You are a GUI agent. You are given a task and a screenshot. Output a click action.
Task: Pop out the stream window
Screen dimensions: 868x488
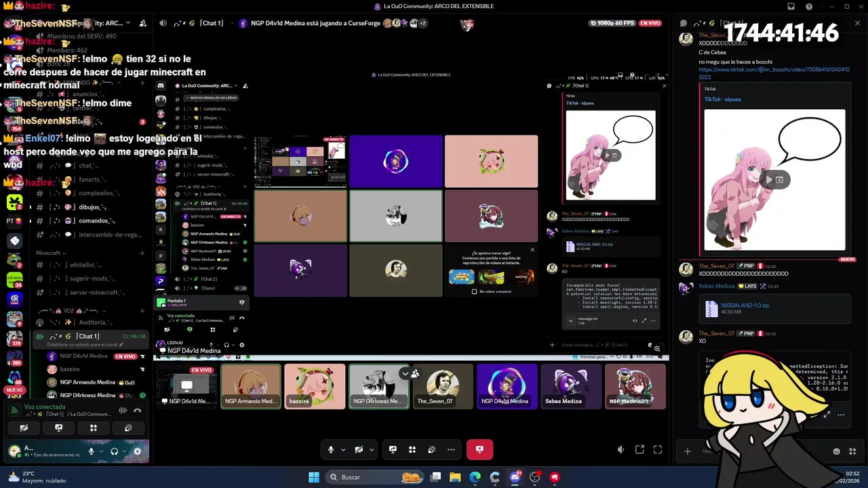pyautogui.click(x=639, y=449)
